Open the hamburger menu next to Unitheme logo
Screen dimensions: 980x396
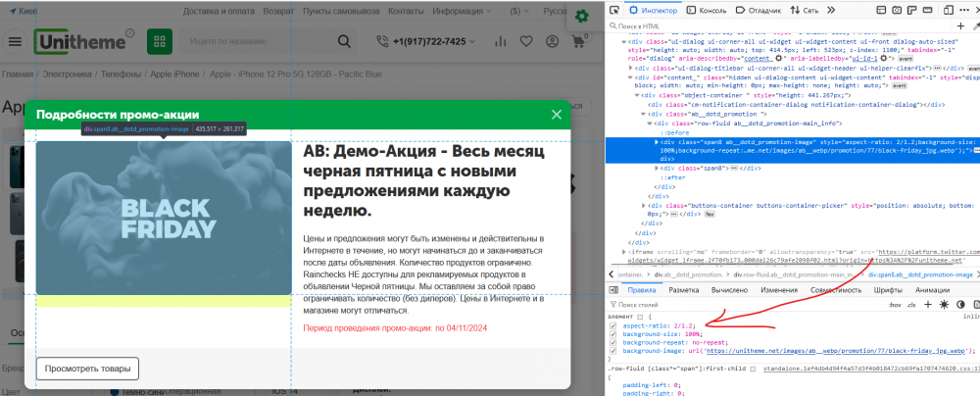click(16, 42)
